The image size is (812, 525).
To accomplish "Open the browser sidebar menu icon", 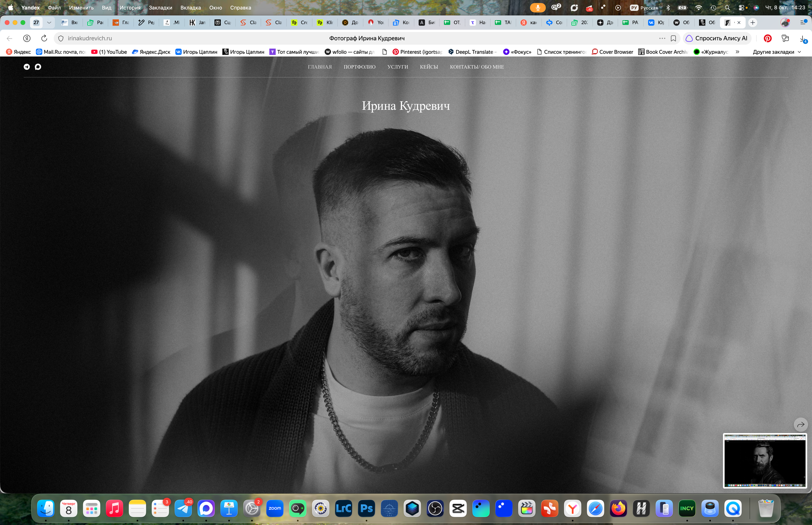I will (x=803, y=23).
